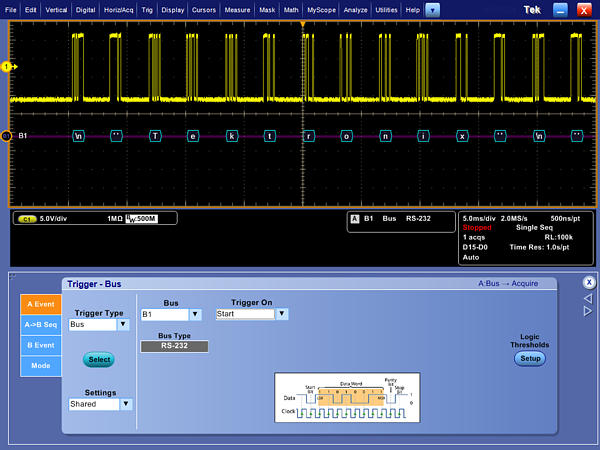
Task: Click the channel 1 ground reference marker
Action: coord(6,66)
